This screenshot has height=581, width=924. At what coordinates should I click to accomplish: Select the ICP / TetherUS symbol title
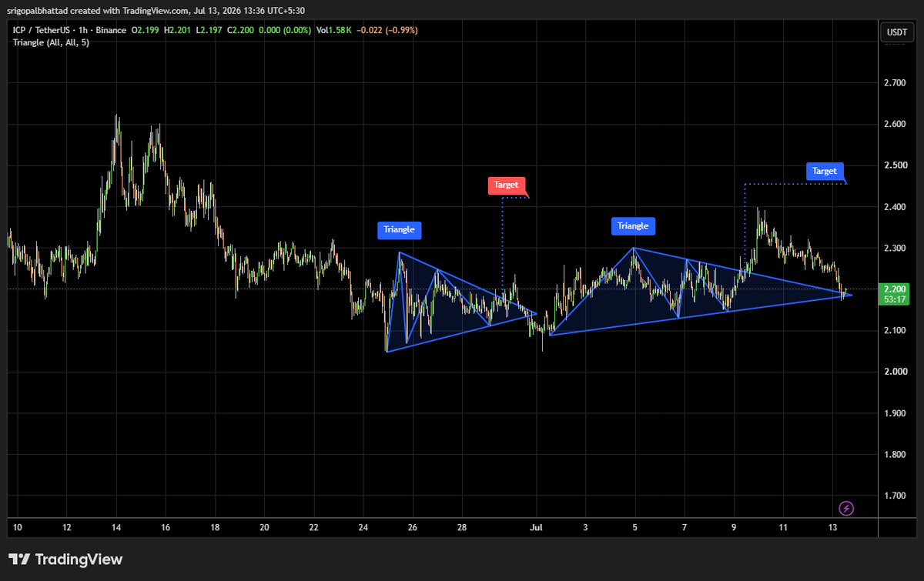41,30
